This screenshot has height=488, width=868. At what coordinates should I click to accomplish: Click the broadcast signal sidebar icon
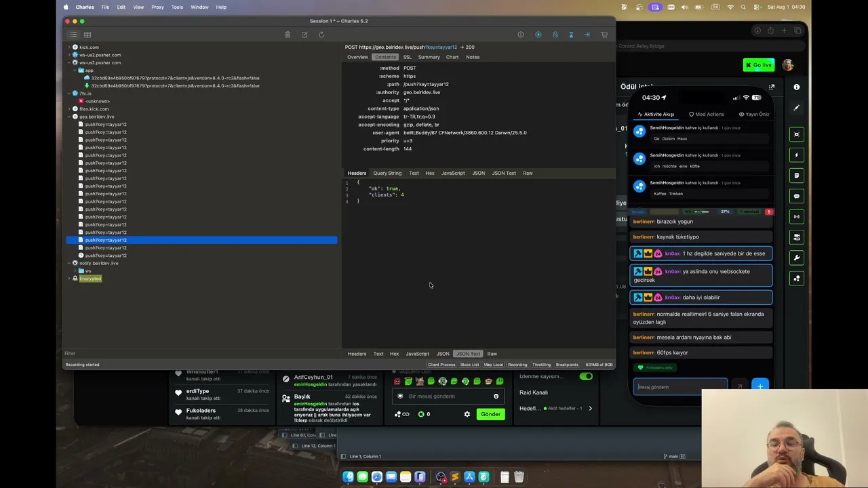[x=797, y=217]
